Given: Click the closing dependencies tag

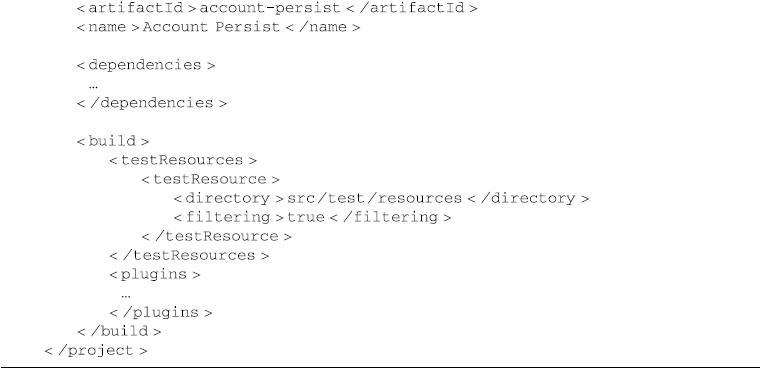Looking at the screenshot, I should pos(151,103).
